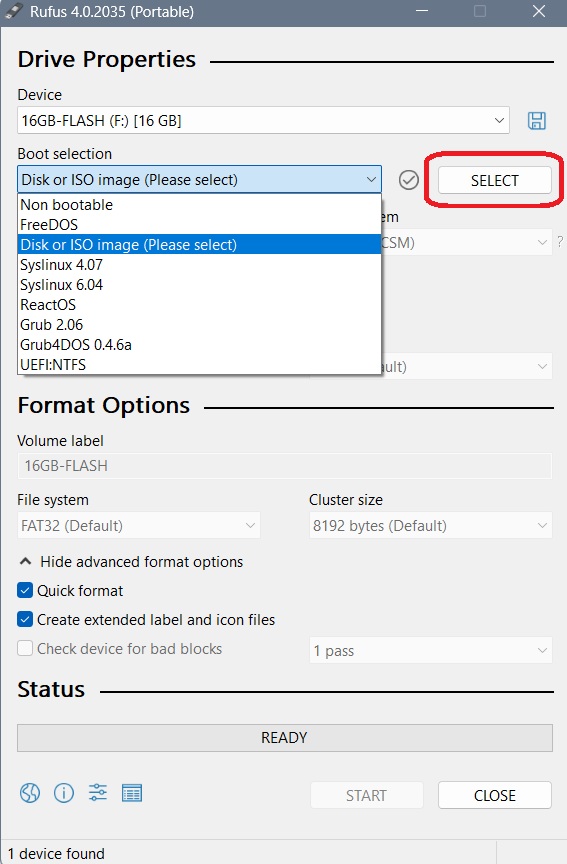
Task: Show the log window icon
Action: point(132,793)
